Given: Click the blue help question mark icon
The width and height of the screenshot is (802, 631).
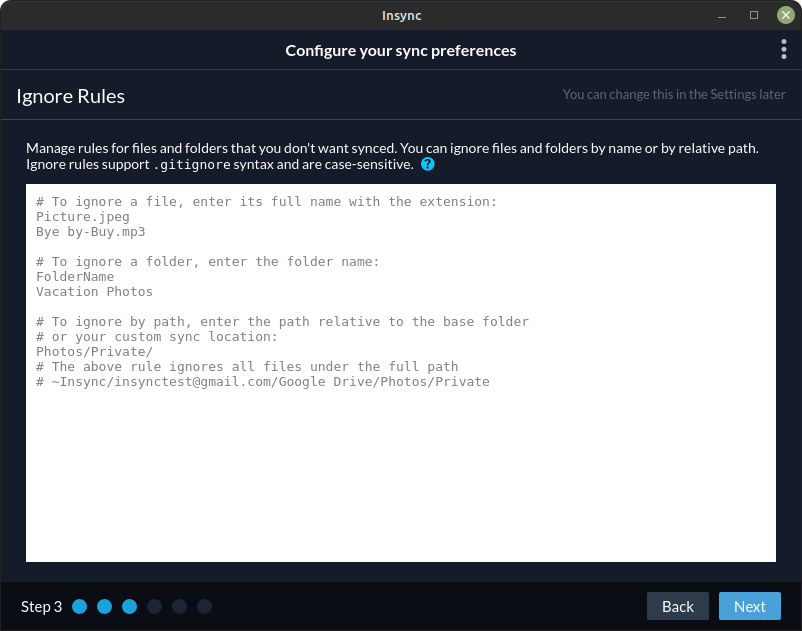Looking at the screenshot, I should [427, 164].
